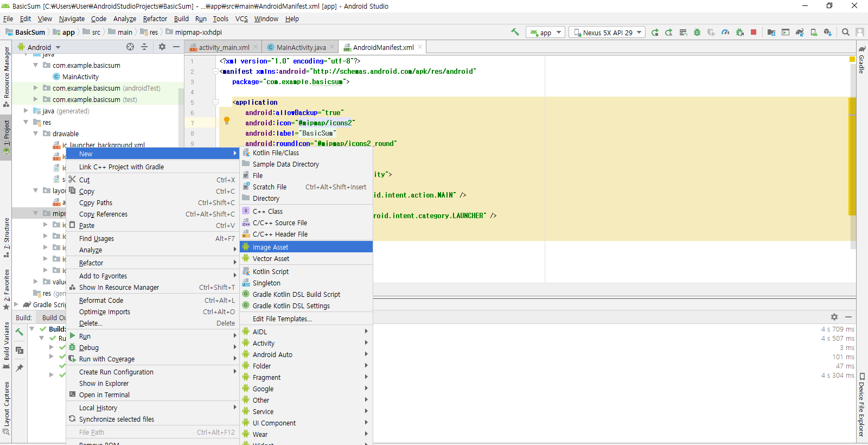Select Image Asset in New submenu
This screenshot has width=868, height=445.
click(x=306, y=247)
